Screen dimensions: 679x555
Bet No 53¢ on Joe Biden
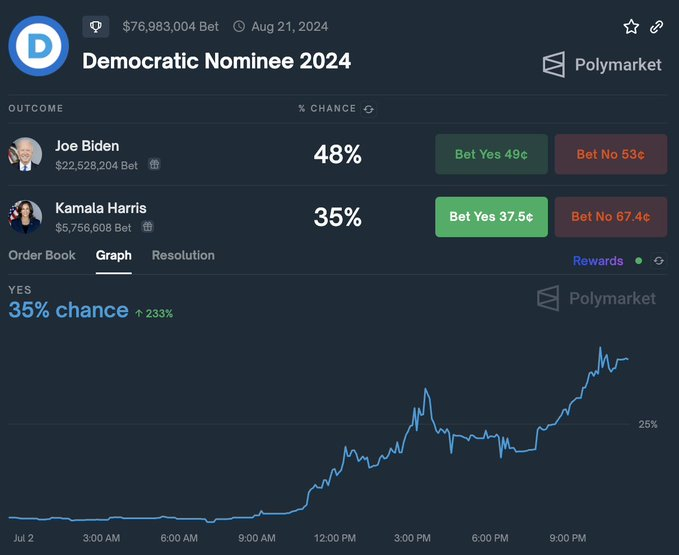click(610, 154)
